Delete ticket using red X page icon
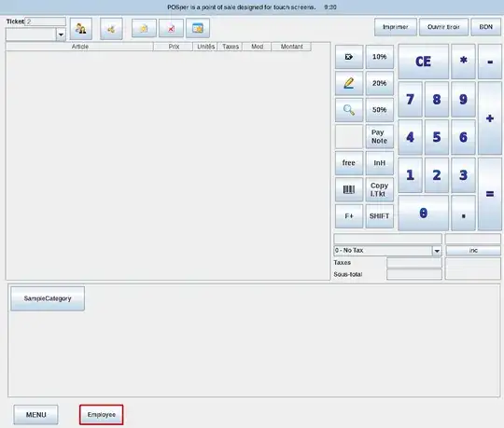 (x=171, y=28)
